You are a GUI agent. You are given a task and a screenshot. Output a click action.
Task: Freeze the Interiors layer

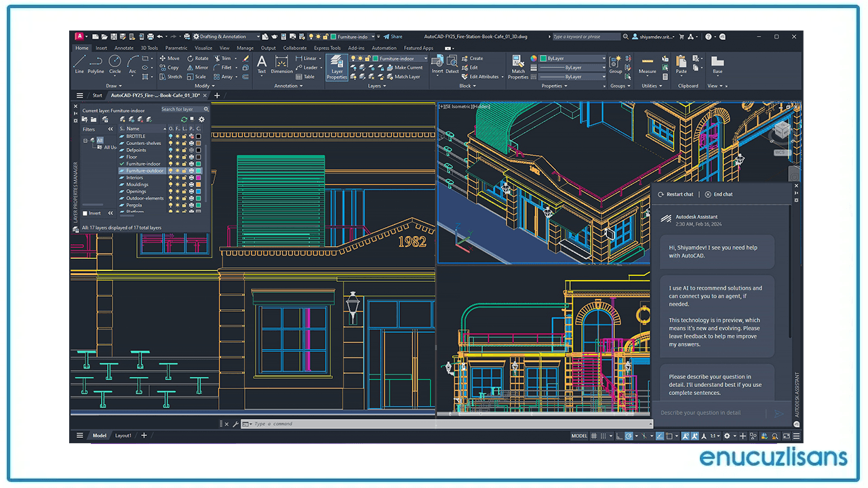click(178, 178)
